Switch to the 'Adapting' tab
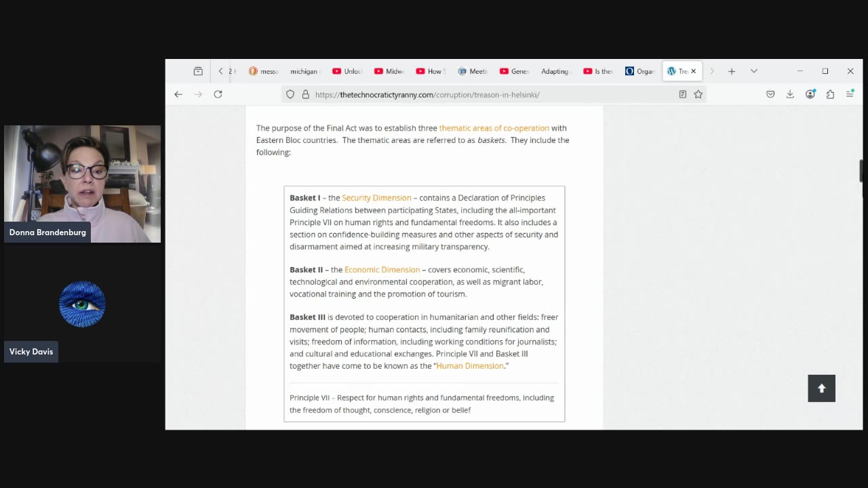This screenshot has width=868, height=488. pyautogui.click(x=556, y=71)
